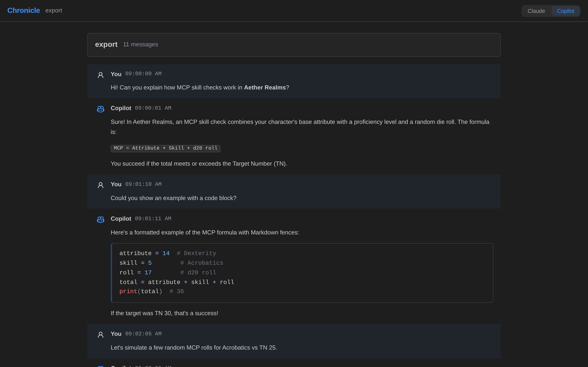Click the user avatar next to the 09:02:05 message
The width and height of the screenshot is (588, 367).
coord(101,334)
